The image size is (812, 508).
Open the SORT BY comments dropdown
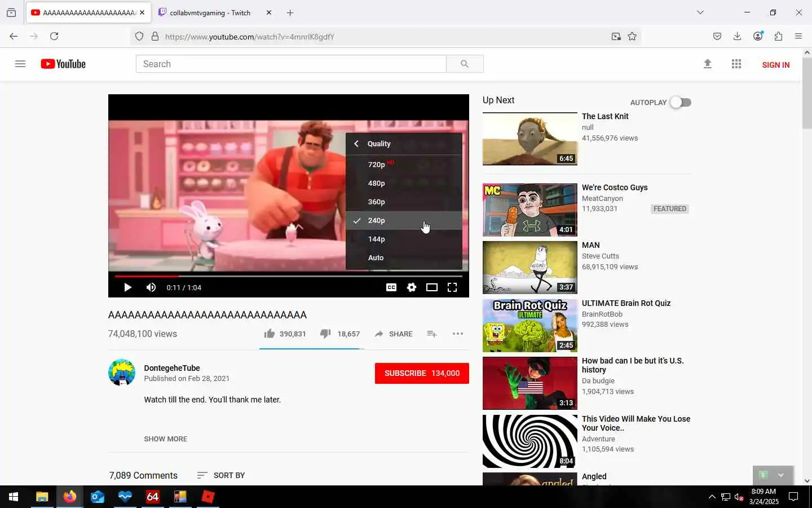click(x=220, y=475)
